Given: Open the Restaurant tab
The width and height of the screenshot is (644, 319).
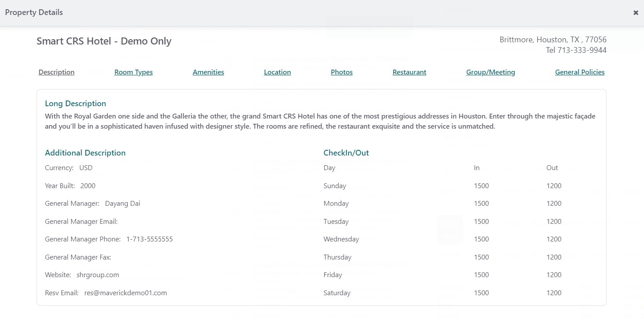Looking at the screenshot, I should (410, 72).
